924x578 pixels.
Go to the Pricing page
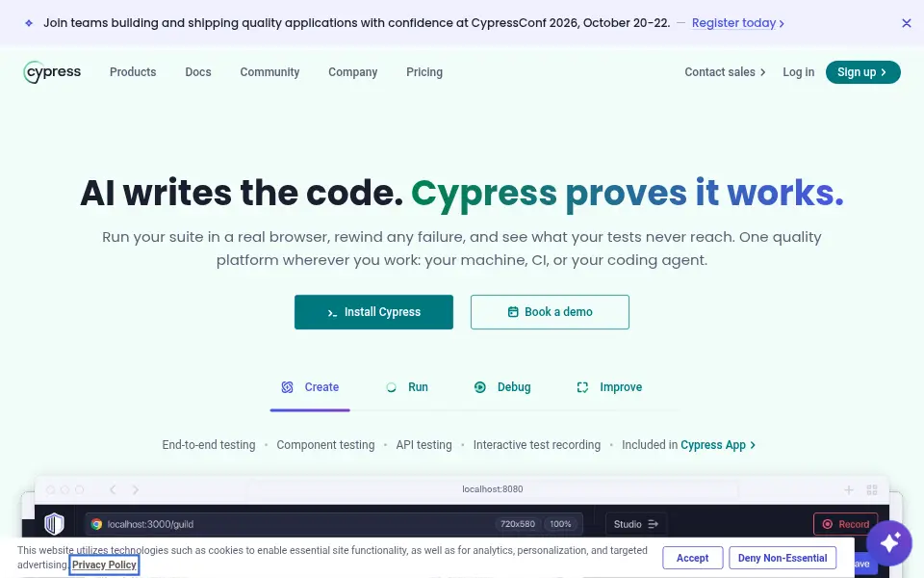[424, 72]
